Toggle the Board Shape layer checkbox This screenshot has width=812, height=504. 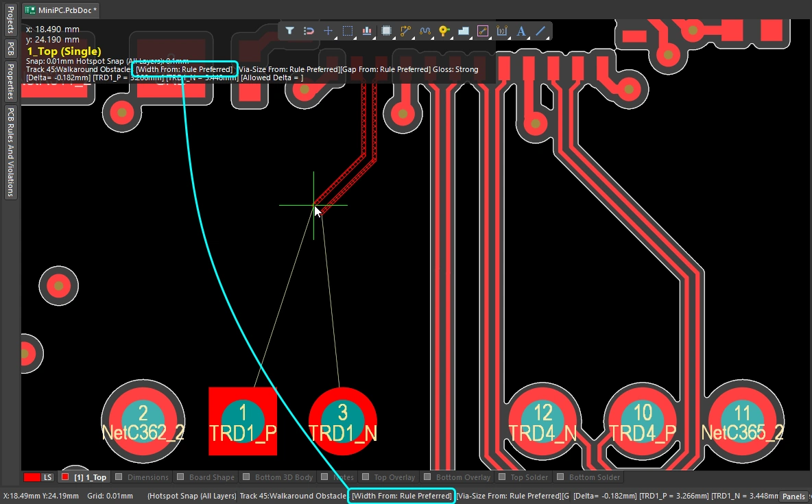coord(180,477)
